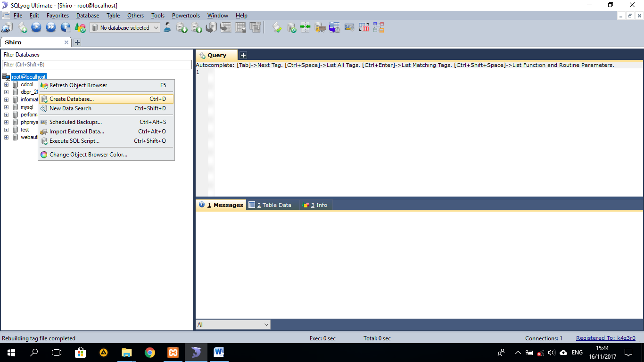
Task: Click the single-arrow Execute Query icon
Action: coord(36,27)
